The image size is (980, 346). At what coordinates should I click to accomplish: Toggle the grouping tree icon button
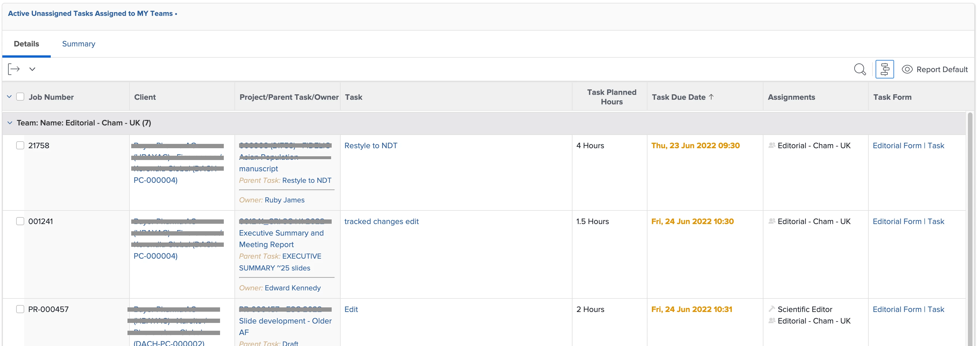[x=884, y=69]
